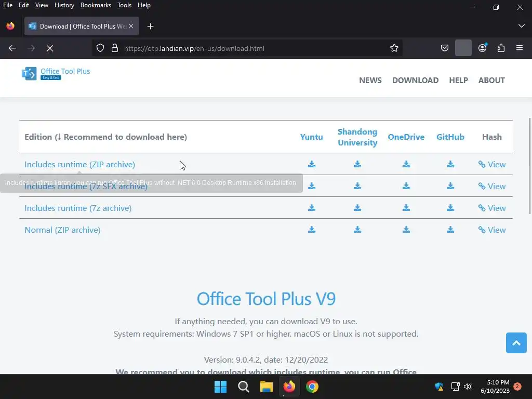Launch Google Chrome from taskbar
The image size is (532, 399).
[x=312, y=387]
